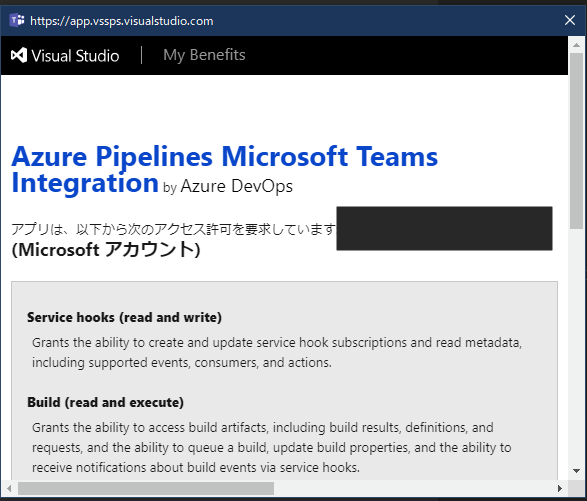Open the My Benefits tab
Viewport: 587px width, 501px height.
[204, 55]
